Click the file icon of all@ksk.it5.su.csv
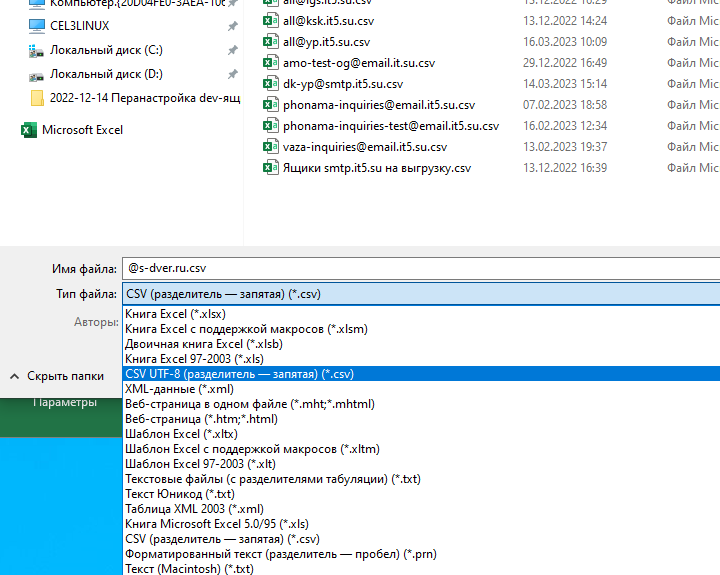This screenshot has width=720, height=575. [270, 21]
